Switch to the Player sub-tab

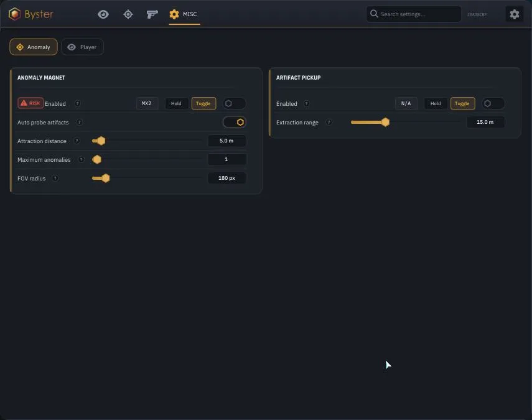click(83, 47)
